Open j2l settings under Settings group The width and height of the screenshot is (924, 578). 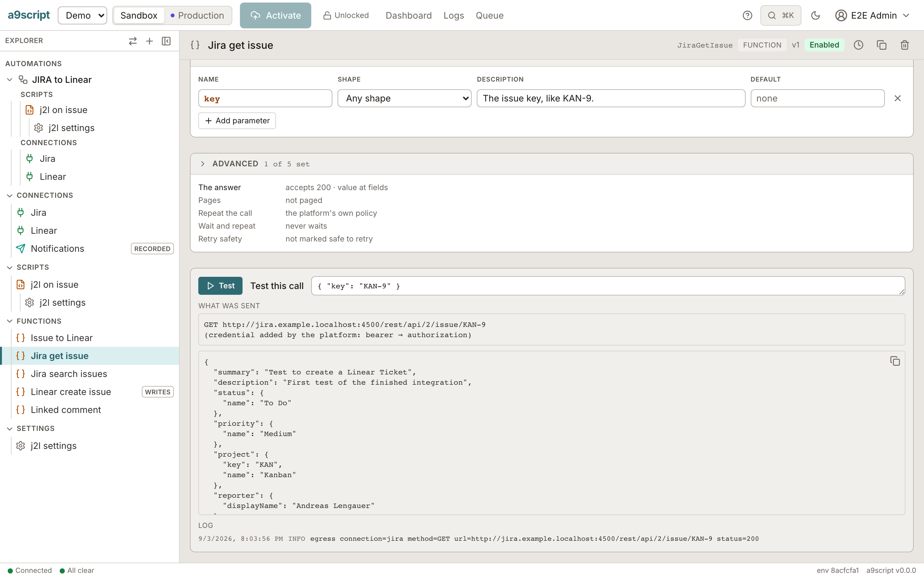pyautogui.click(x=54, y=446)
